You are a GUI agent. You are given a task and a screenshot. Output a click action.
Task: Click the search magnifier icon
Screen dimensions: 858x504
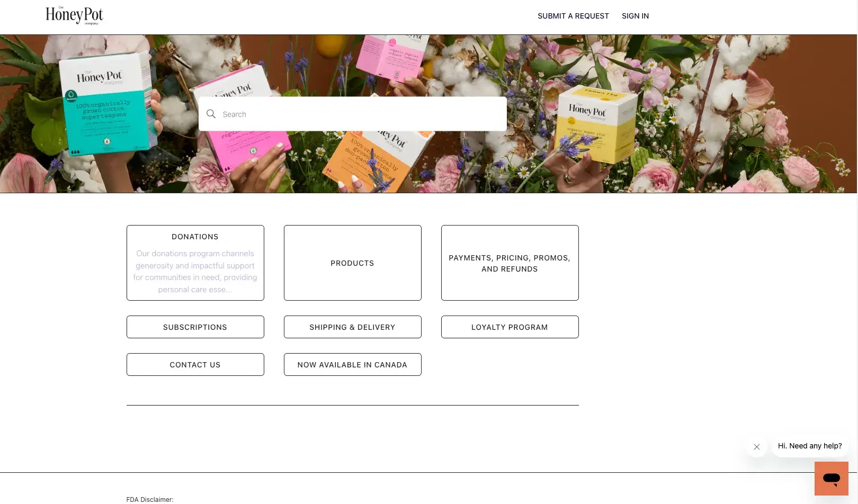point(211,114)
